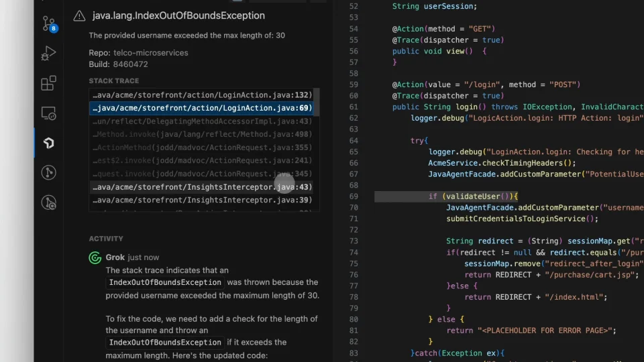Open the Git graph sidebar icon
The width and height of the screenshot is (644, 362).
pos(48,172)
